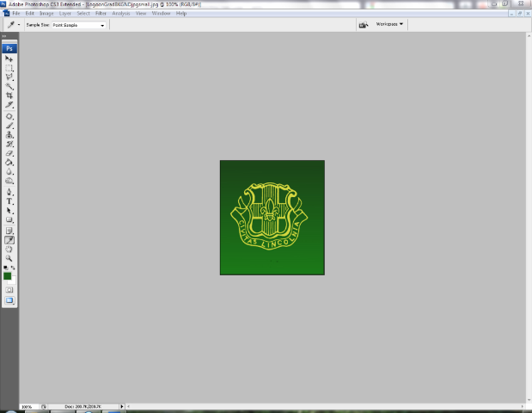
Task: Select the Healing Brush tool
Action: point(9,116)
